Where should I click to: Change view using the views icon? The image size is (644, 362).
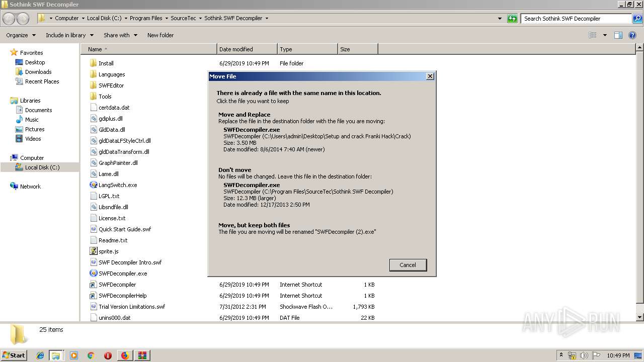593,35
